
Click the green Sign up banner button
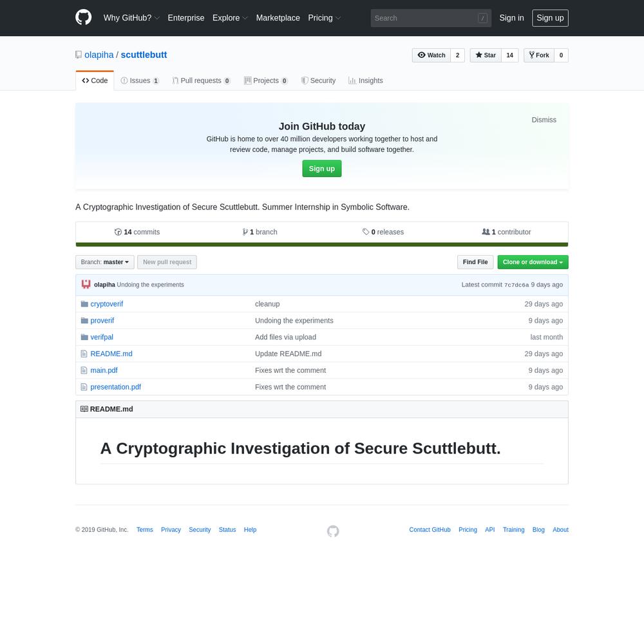pyautogui.click(x=322, y=169)
